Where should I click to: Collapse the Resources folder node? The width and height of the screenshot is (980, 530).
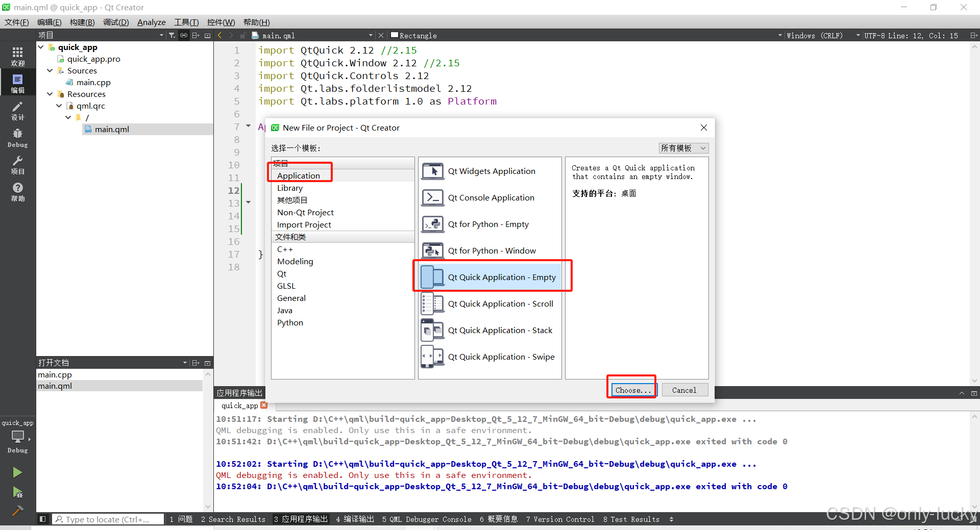pos(50,94)
